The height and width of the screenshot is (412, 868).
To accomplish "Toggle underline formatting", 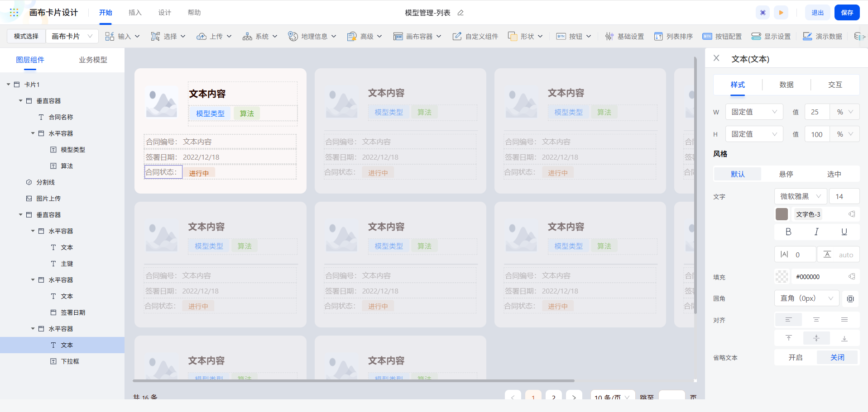I will [844, 232].
